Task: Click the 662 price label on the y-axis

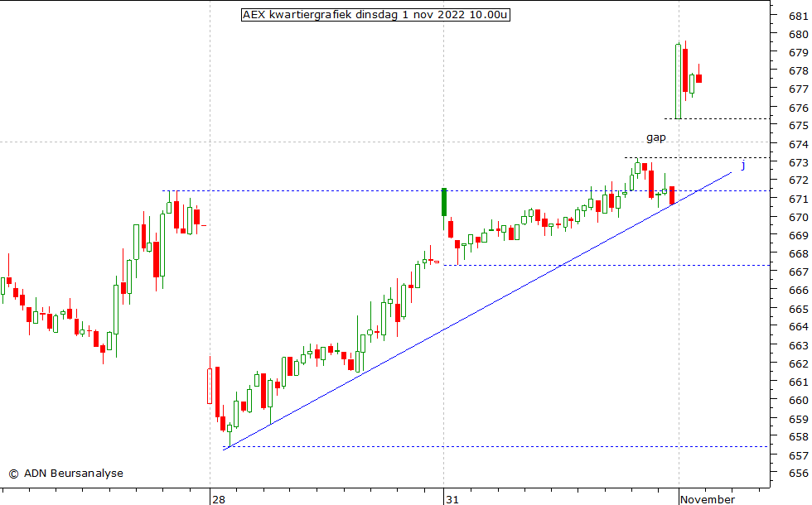Action: [798, 363]
